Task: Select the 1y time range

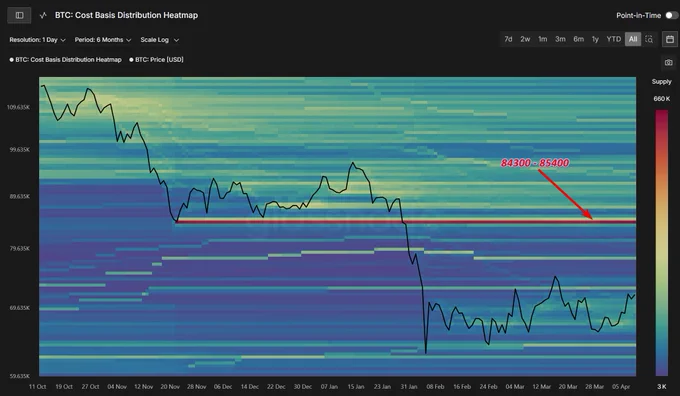Action: (x=595, y=39)
